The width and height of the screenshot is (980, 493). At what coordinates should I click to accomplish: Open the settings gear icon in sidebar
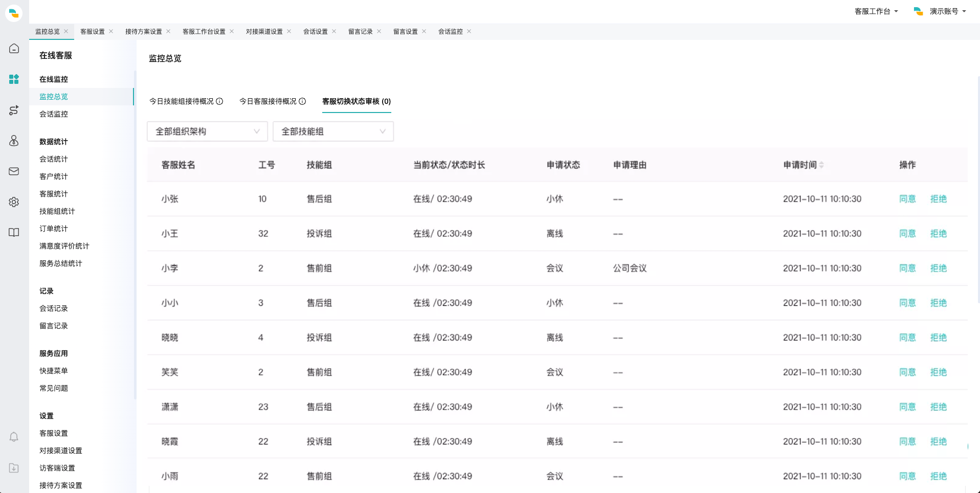coord(14,202)
